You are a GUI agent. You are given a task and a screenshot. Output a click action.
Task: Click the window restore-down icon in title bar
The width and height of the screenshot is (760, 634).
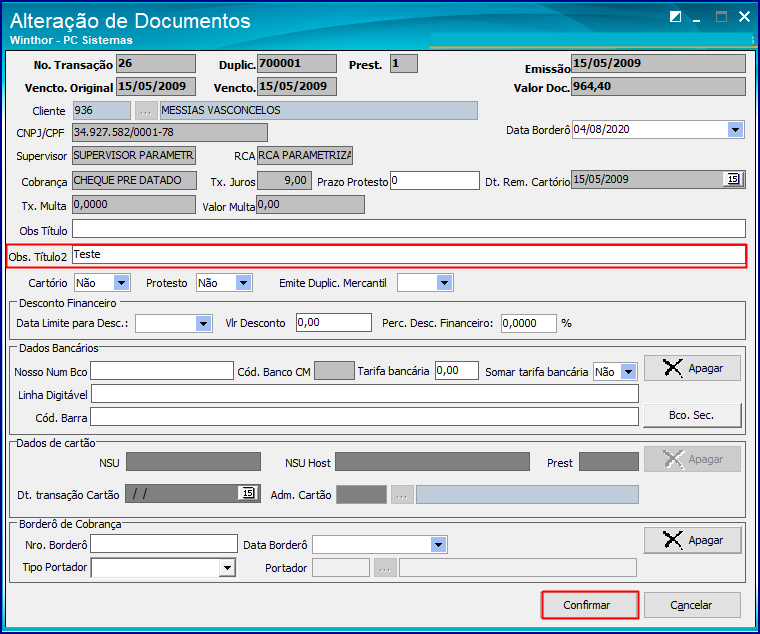[676, 17]
